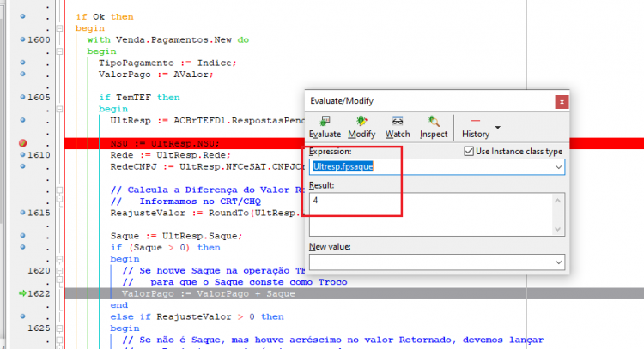Click the blue gutter dot at line 1615
Viewport: 644px width, 349px height.
(22, 213)
